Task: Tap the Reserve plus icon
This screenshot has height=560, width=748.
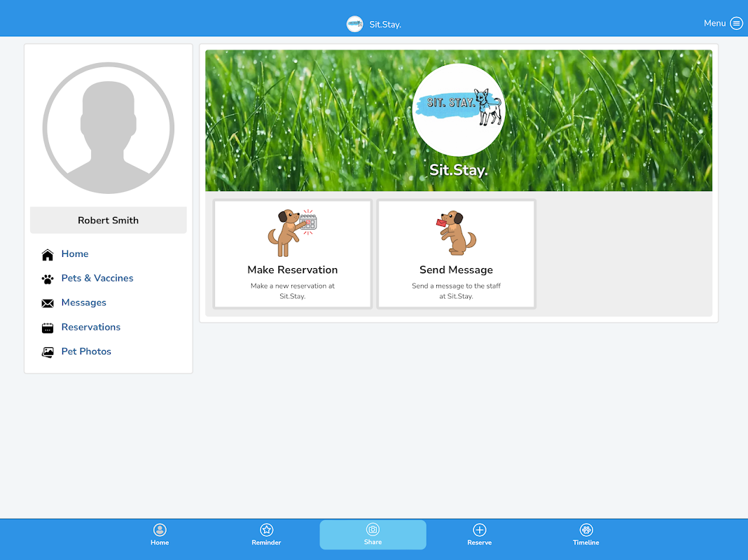Action: coord(480,530)
